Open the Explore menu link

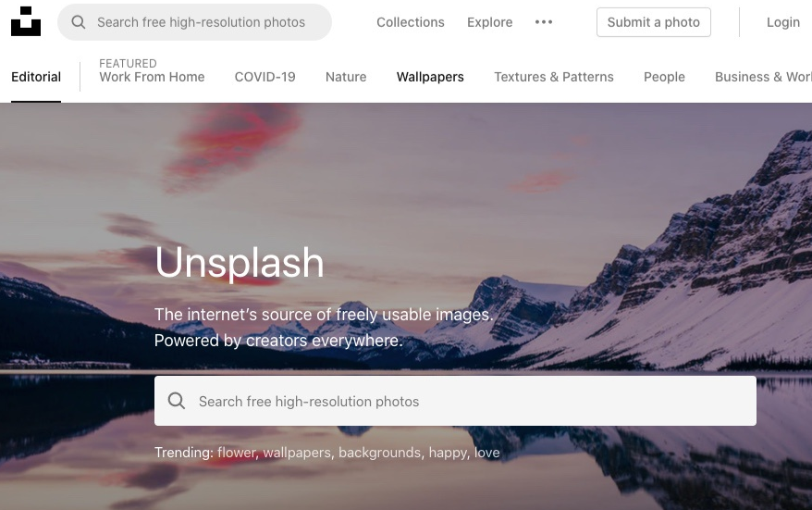[489, 22]
